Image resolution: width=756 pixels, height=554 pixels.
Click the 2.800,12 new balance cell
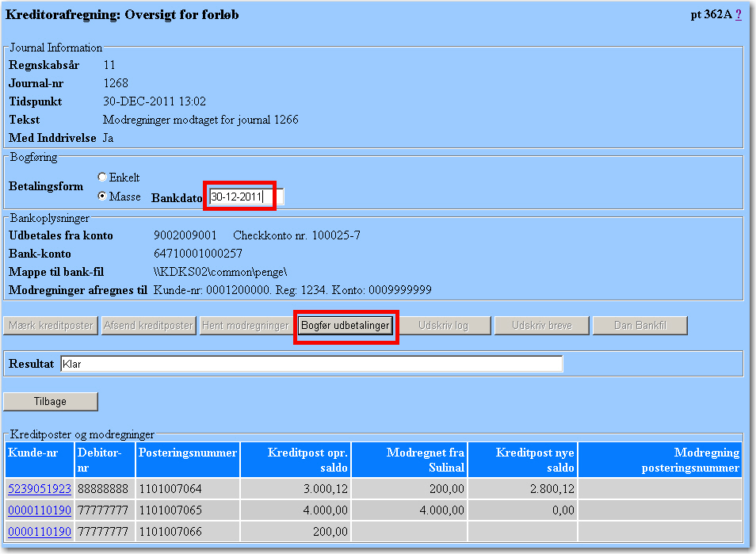pos(523,489)
